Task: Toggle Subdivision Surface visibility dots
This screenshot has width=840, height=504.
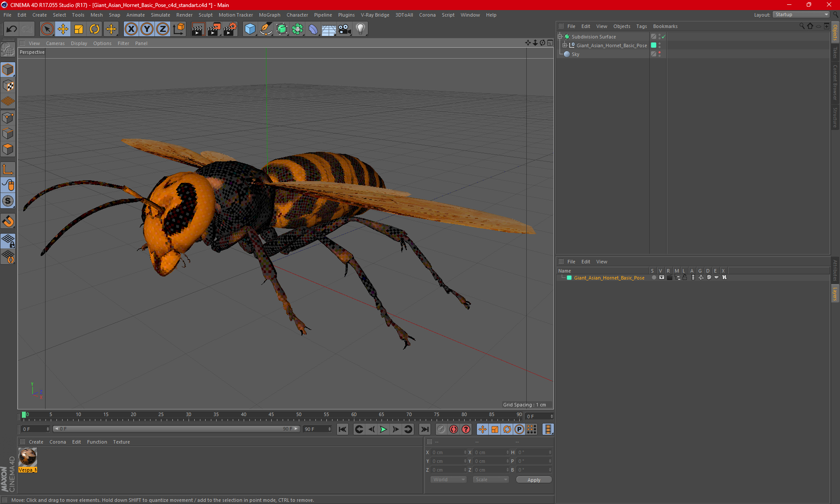Action: [659, 37]
